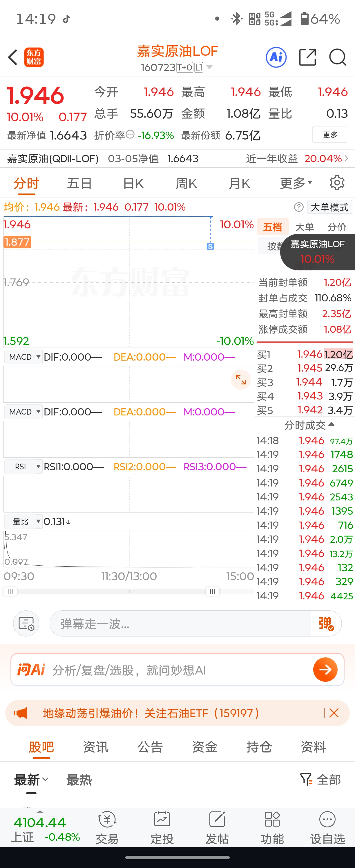
Task: Switch to the 月K chart tab
Action: click(240, 183)
